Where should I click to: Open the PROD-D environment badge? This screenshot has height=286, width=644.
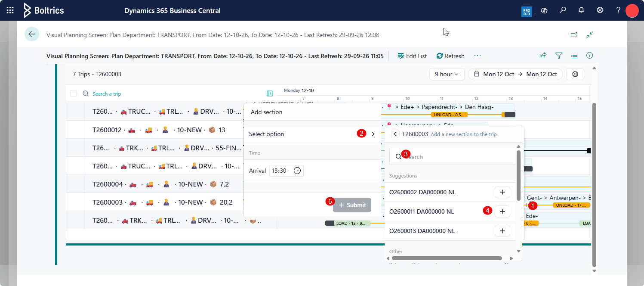[526, 12]
